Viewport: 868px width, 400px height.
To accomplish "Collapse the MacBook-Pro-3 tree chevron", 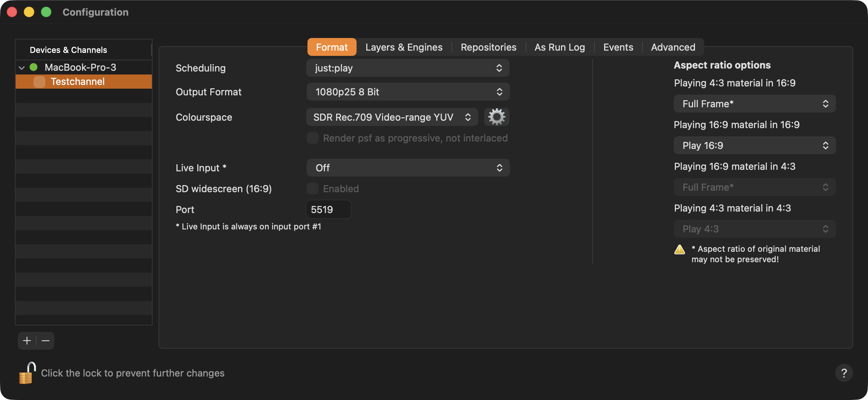I will (x=22, y=68).
